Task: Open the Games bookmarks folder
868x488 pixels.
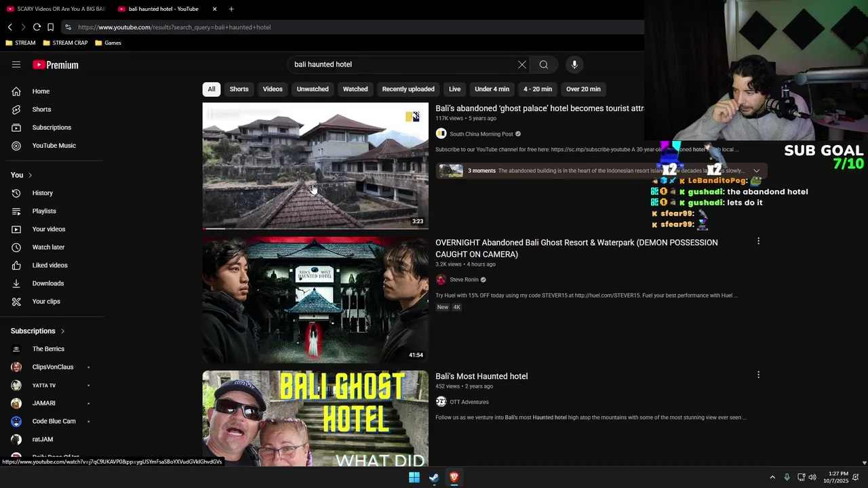Action: pyautogui.click(x=108, y=43)
